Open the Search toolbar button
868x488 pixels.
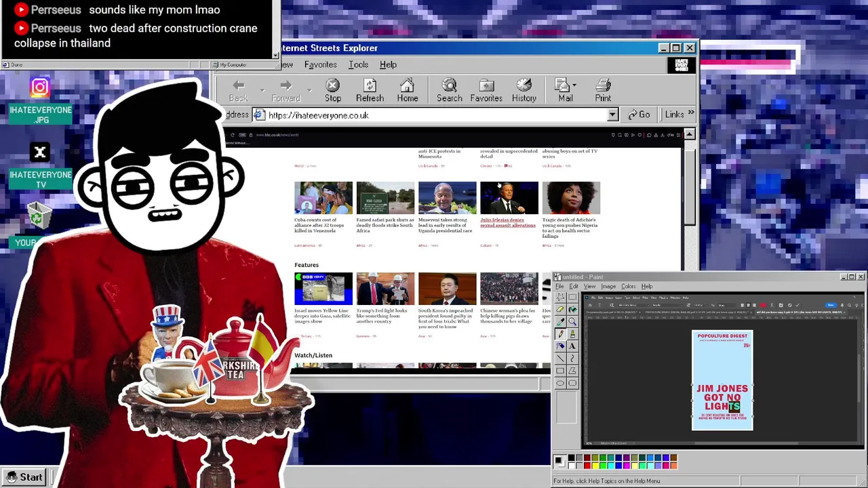pos(449,91)
